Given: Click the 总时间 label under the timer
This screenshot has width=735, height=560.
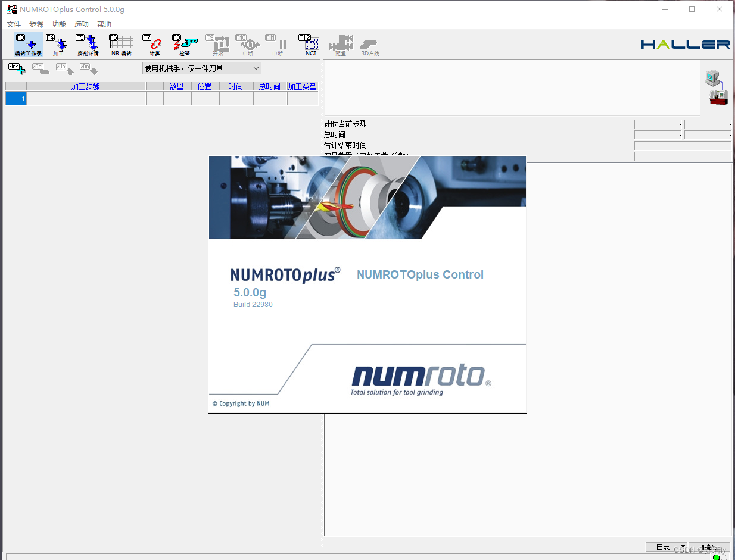Looking at the screenshot, I should (x=335, y=134).
